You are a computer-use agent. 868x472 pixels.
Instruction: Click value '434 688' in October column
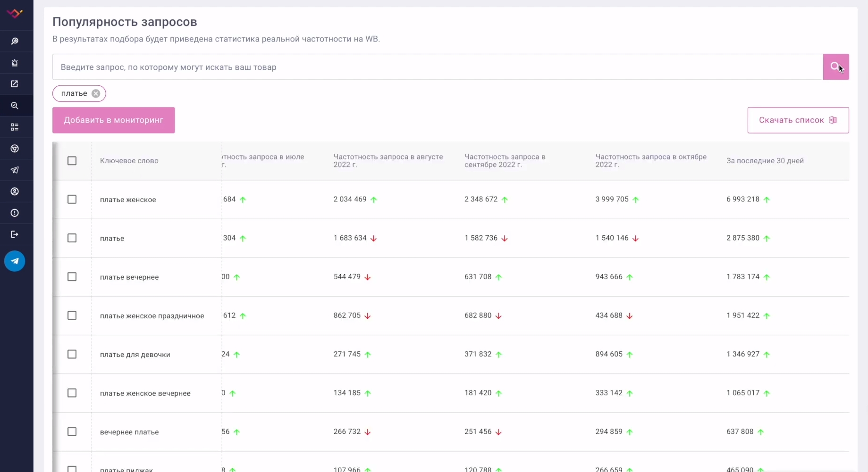tap(609, 315)
